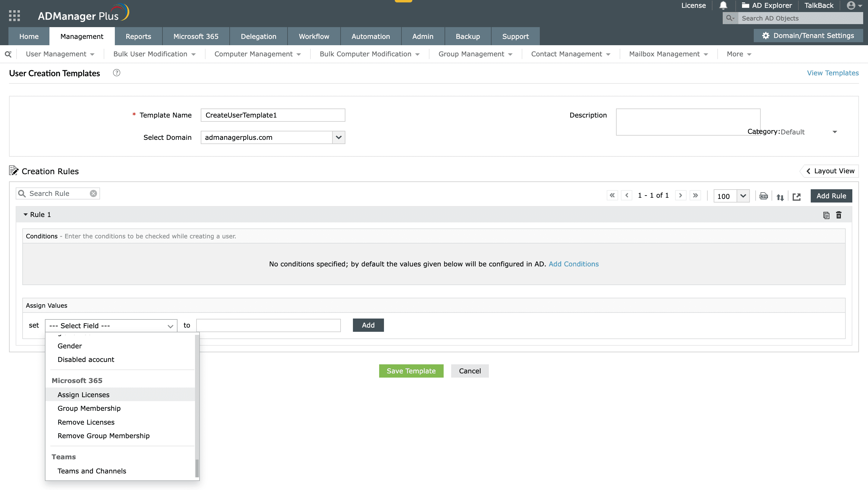Click the notifications bell icon

point(723,5)
